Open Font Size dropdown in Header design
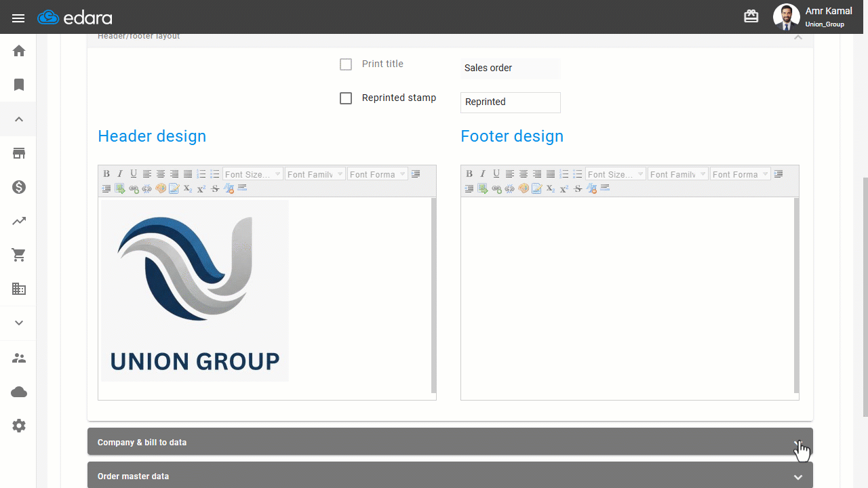Viewport: 868px width, 488px height. 253,174
